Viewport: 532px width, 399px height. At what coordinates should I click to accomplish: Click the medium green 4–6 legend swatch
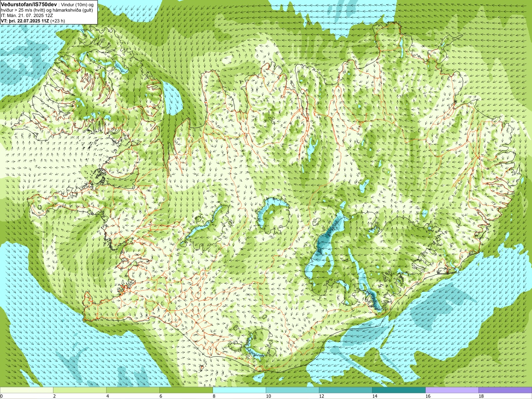coord(133,390)
